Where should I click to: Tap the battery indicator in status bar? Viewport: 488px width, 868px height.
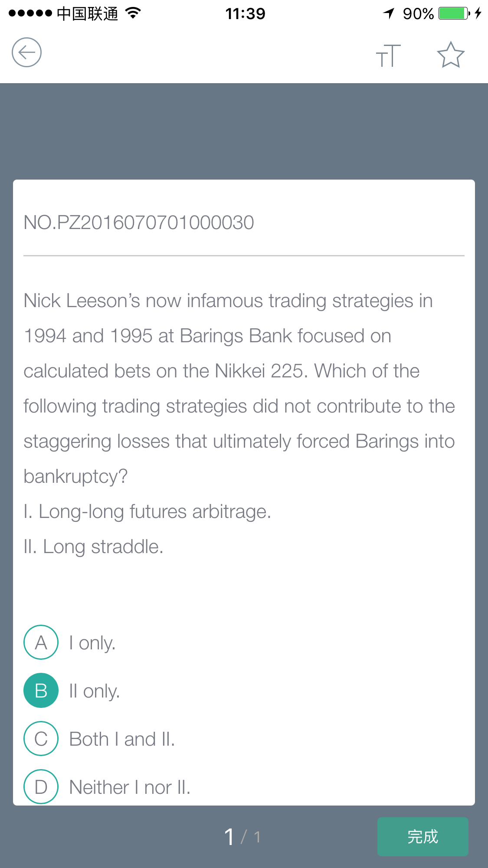pyautogui.click(x=454, y=13)
